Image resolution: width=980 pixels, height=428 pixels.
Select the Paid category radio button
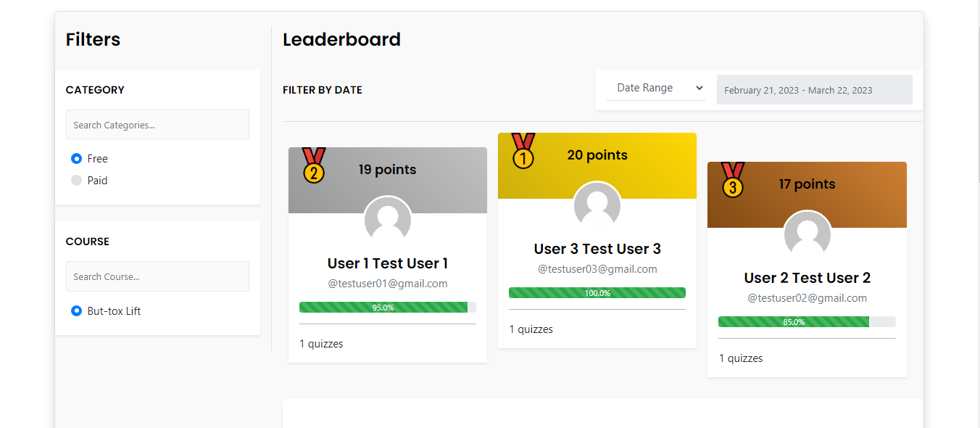tap(76, 181)
